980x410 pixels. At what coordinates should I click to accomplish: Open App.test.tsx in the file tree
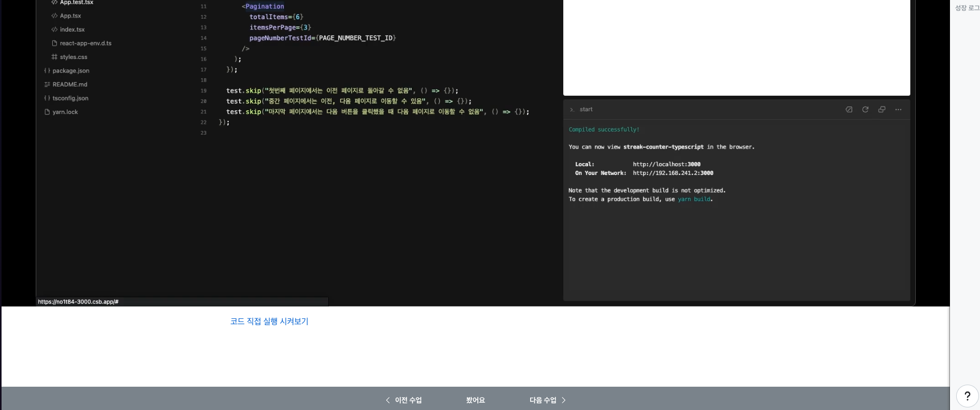coord(76,3)
